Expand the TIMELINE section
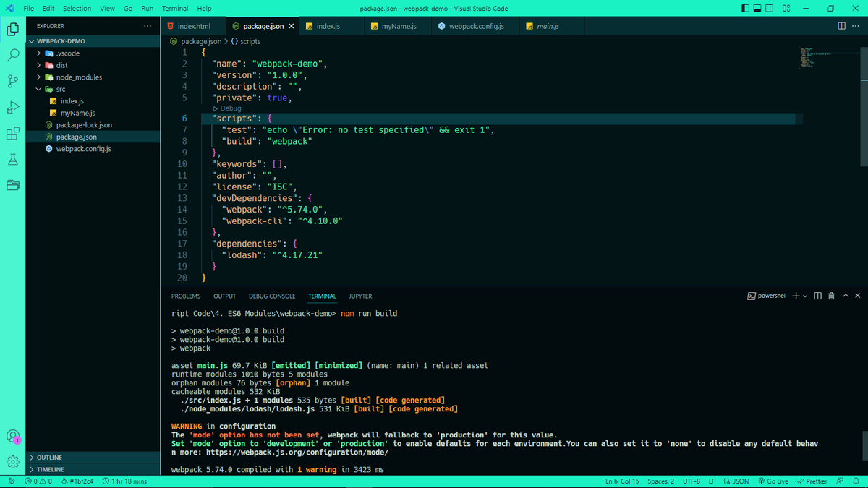Screen dimensions: 868x488 coord(93,469)
